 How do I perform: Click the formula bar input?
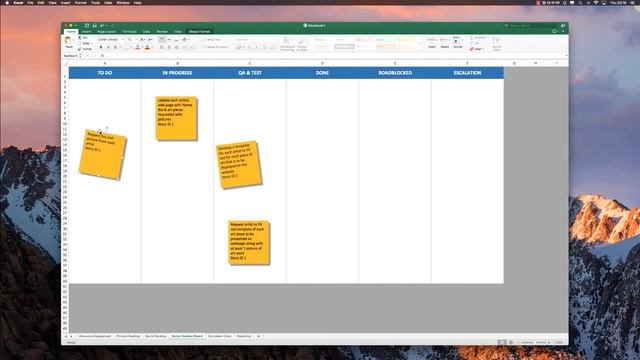coord(335,56)
